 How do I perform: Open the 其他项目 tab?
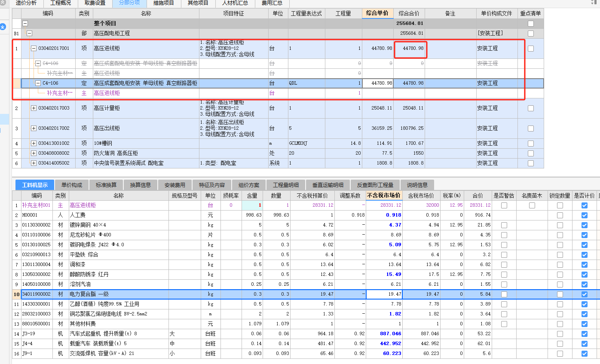tap(198, 3)
